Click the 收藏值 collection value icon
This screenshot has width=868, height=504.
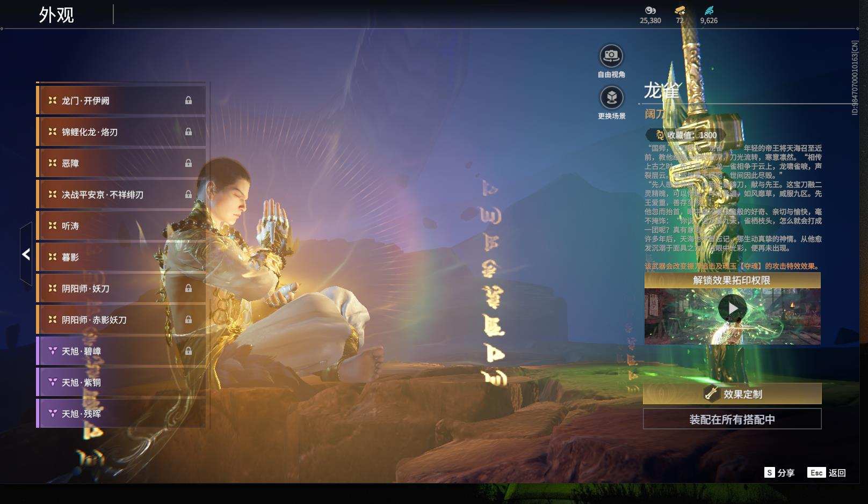(x=660, y=135)
